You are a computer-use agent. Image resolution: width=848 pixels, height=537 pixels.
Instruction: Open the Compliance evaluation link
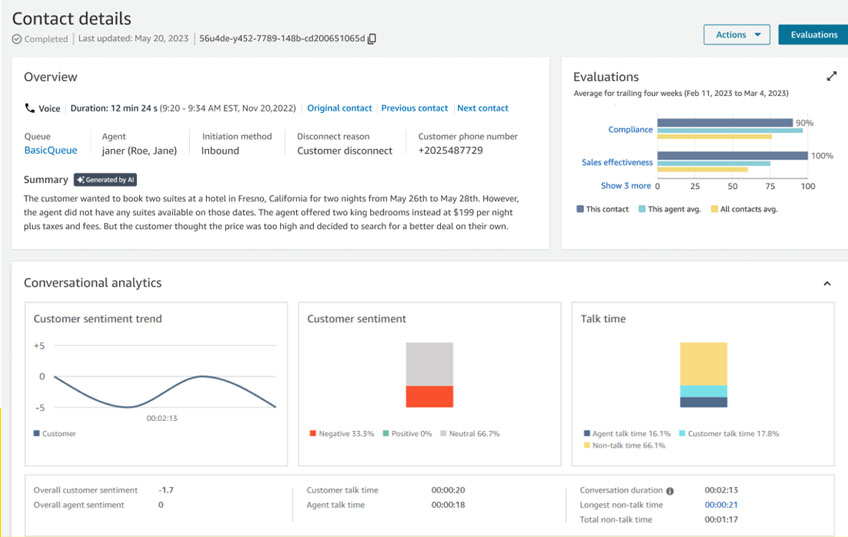click(x=630, y=130)
